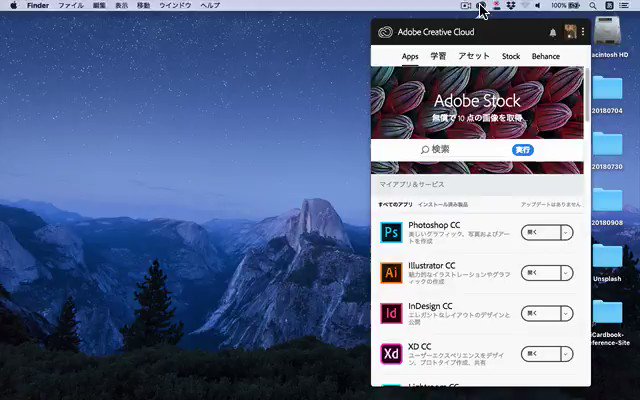640x400 pixels.
Task: Switch to the Apps tab
Action: pyautogui.click(x=410, y=56)
